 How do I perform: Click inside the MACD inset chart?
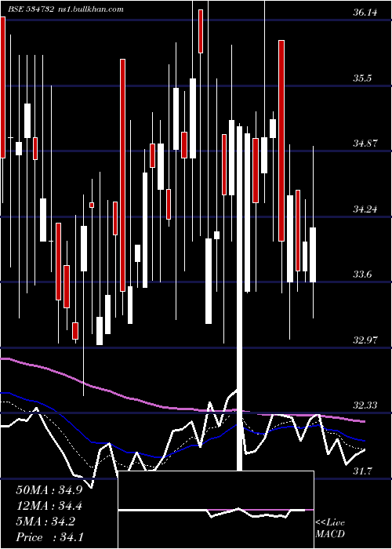(x=216, y=510)
